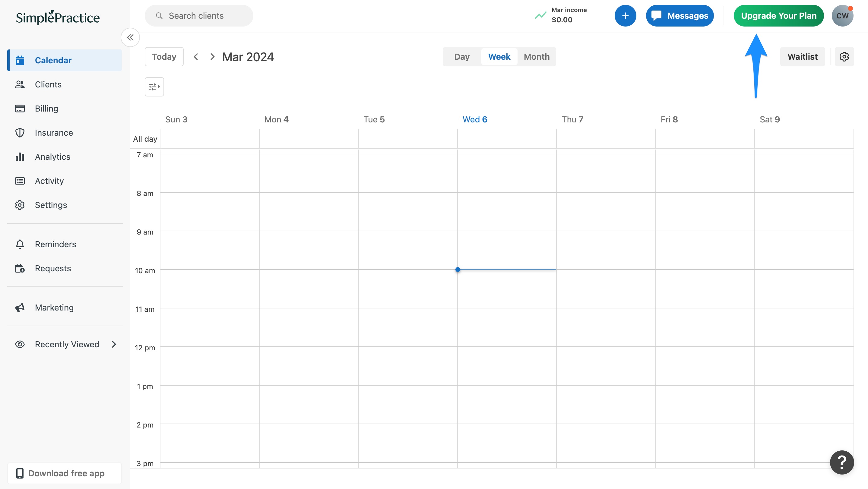Select Mon 4 column header
This screenshot has width=868, height=489.
[x=276, y=120]
